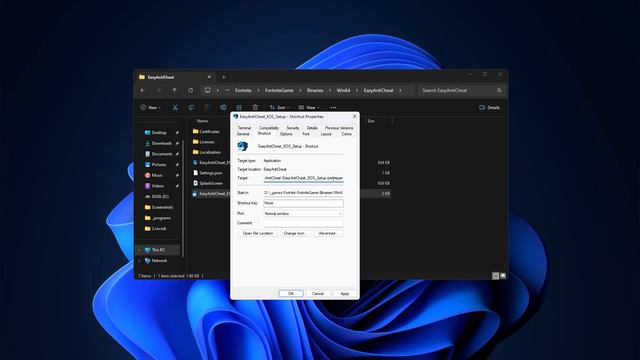Select Network in the sidebar
Viewport: 640px width, 360px height.
[159, 260]
